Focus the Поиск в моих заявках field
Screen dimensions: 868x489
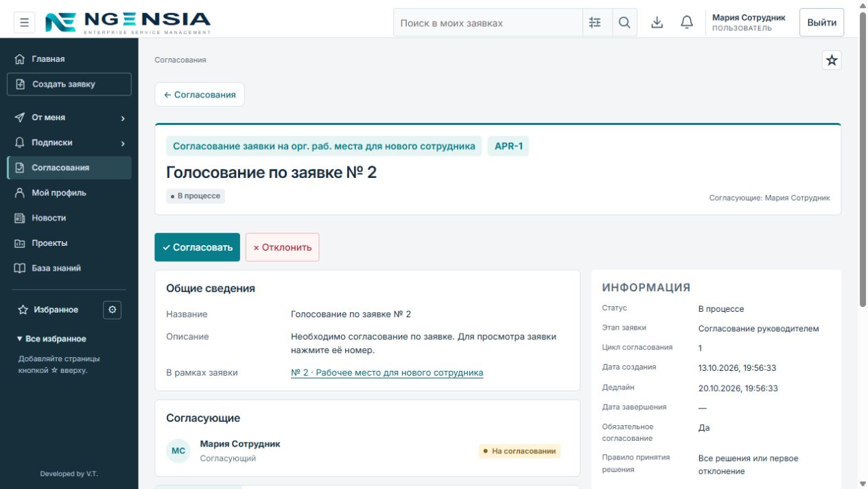click(488, 23)
